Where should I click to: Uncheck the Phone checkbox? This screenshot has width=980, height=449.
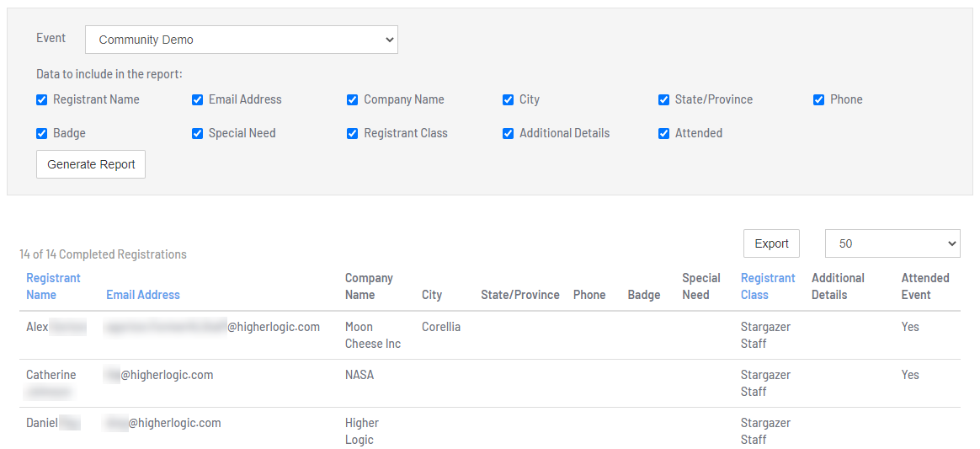click(819, 99)
